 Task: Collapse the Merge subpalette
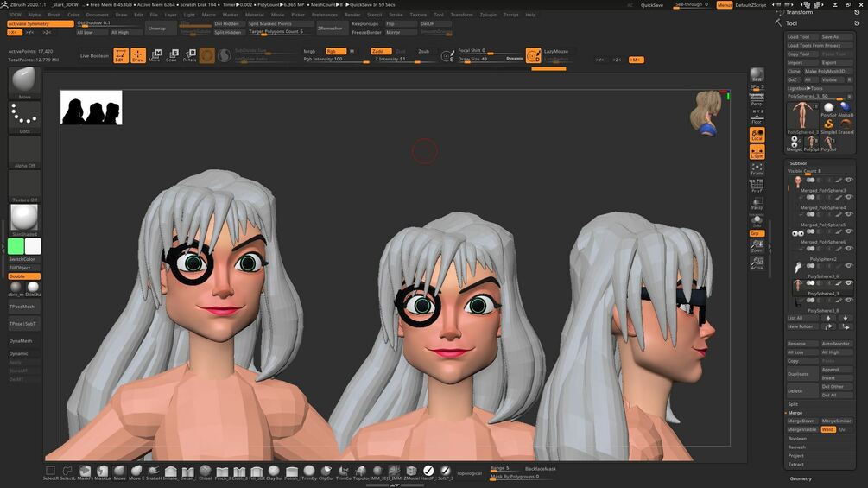pos(795,413)
